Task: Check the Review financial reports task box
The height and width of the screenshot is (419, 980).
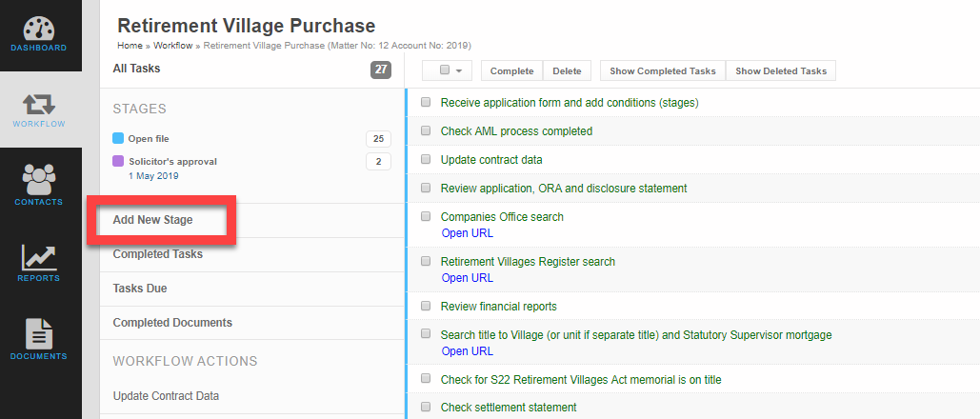Action: pyautogui.click(x=426, y=307)
